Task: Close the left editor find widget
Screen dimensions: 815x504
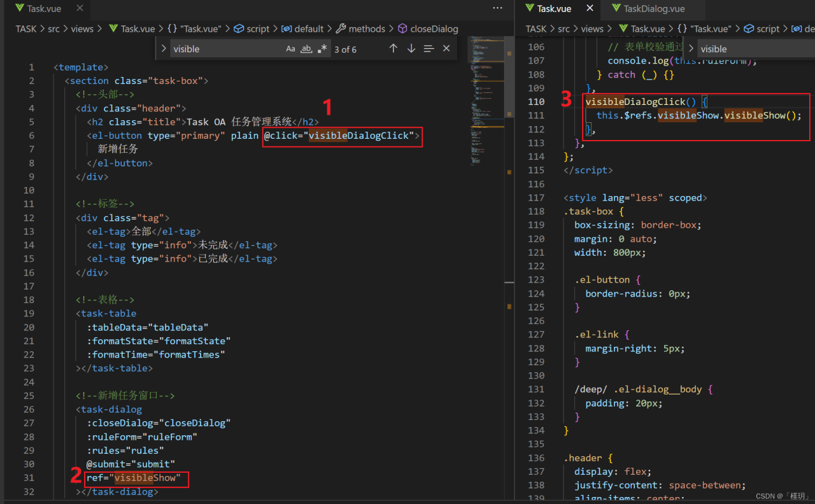Action: [446, 48]
